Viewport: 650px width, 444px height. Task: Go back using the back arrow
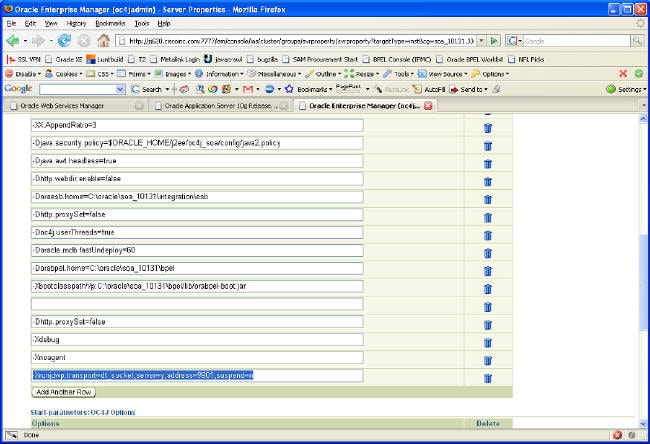click(14, 41)
